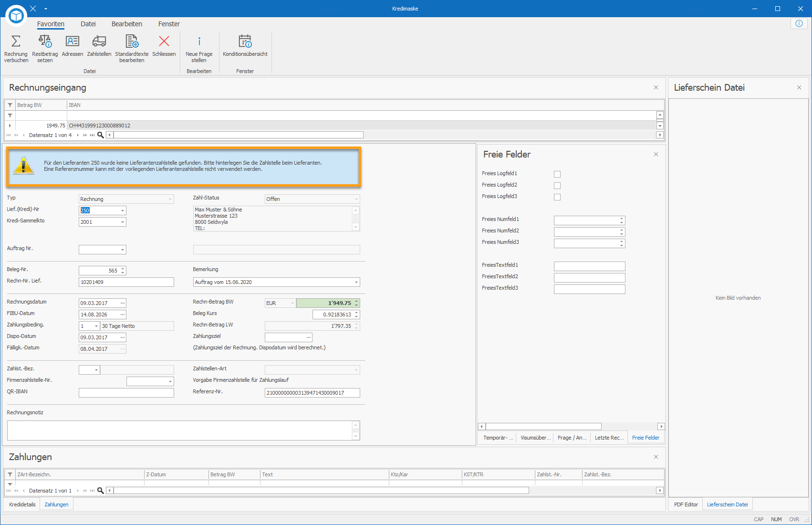This screenshot has width=812, height=525.
Task: Open Rechnungsdatum date picker ellipsis button
Action: [123, 303]
